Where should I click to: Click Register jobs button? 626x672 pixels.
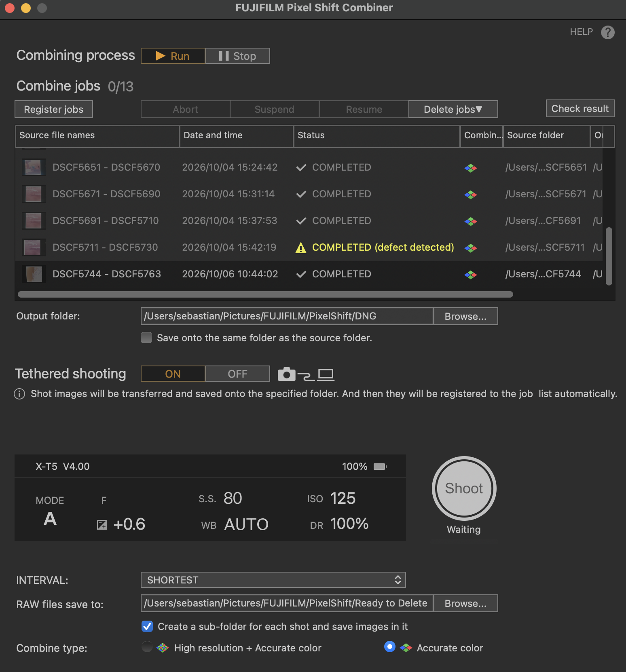tap(54, 109)
